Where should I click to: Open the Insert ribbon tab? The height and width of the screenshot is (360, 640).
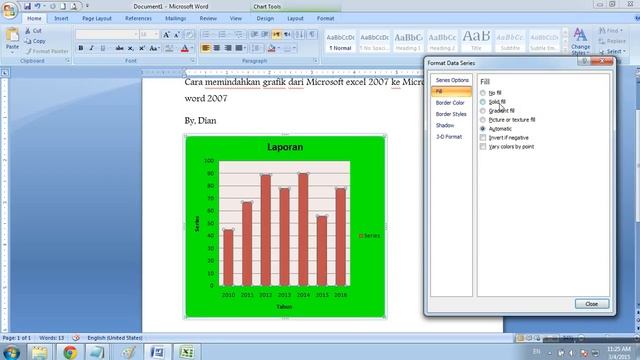pos(61,18)
